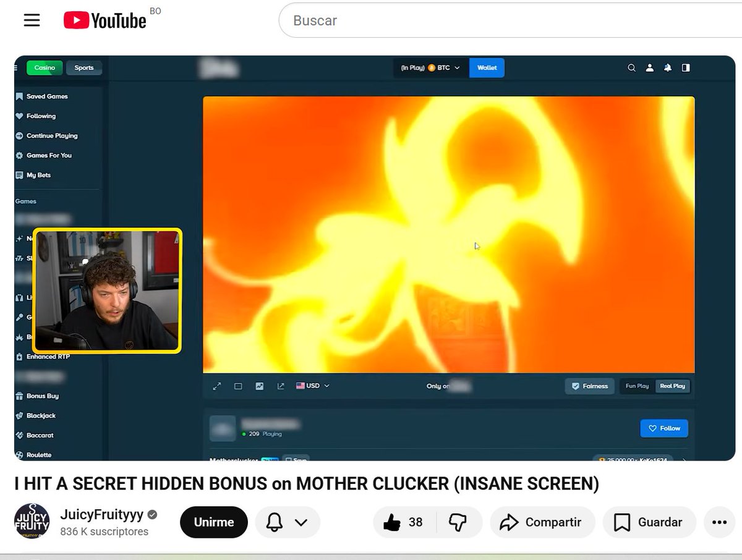The image size is (742, 560).
Task: Click the Continue Playing arrow icon
Action: (20, 136)
